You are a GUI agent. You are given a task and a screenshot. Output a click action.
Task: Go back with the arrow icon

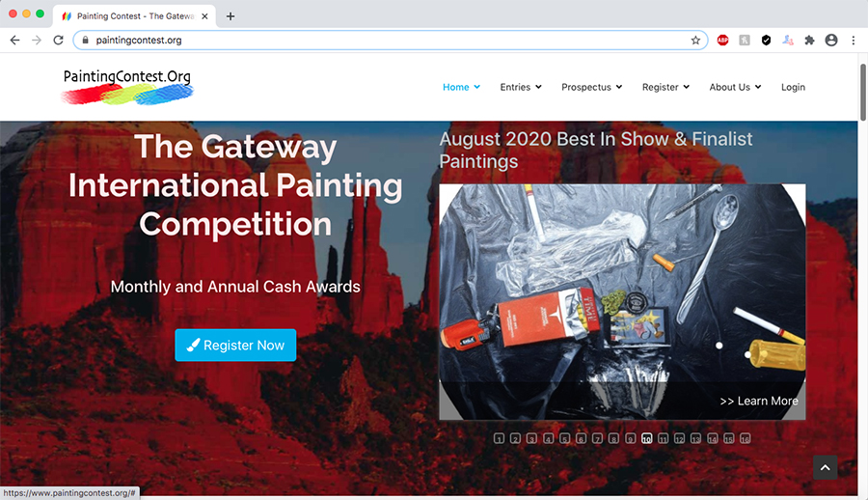tap(14, 40)
